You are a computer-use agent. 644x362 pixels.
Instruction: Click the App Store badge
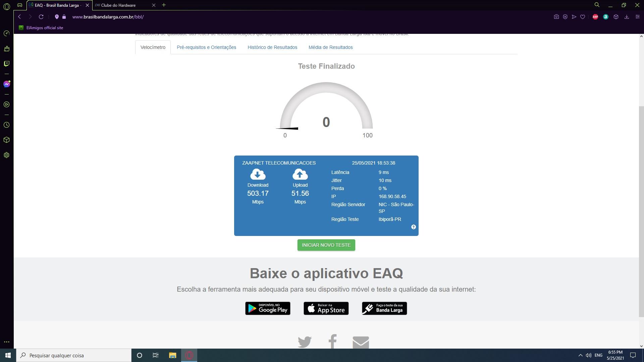[326, 308]
